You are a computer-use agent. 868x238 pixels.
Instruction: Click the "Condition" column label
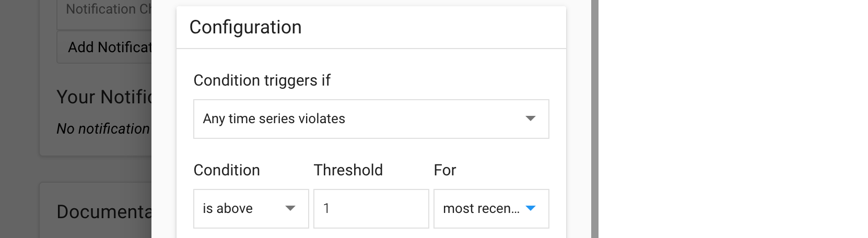pos(227,170)
